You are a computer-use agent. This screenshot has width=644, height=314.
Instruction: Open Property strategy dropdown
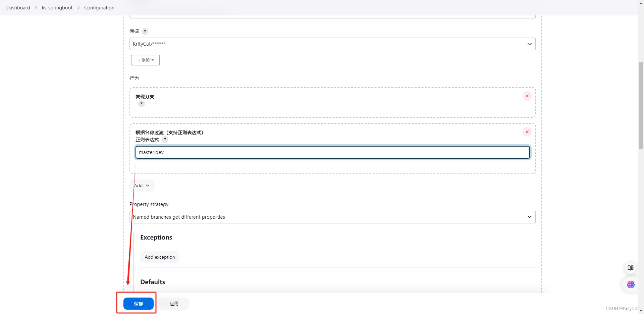332,217
